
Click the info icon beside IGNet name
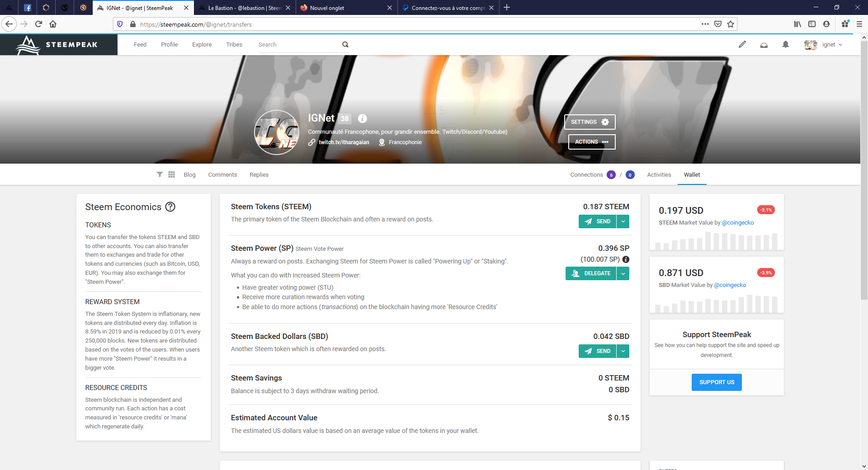pos(362,118)
